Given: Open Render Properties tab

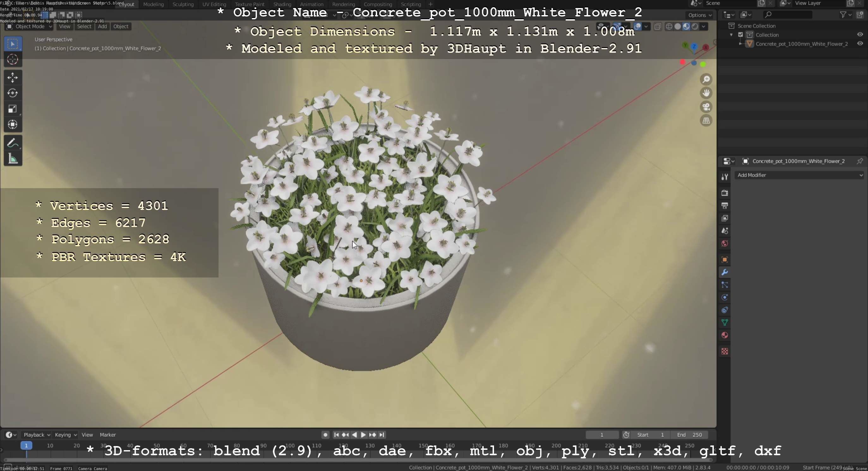Looking at the screenshot, I should 725,193.
